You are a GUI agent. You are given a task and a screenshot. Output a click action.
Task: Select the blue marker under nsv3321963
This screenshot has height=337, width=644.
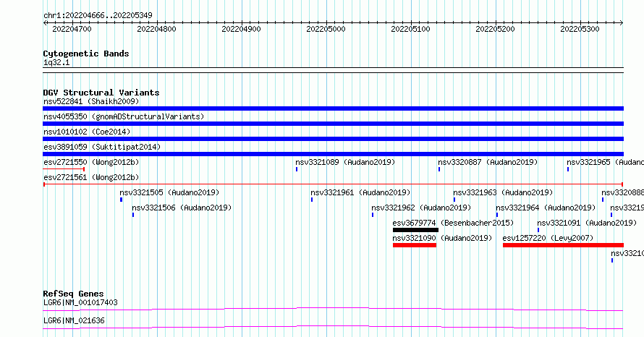point(454,200)
